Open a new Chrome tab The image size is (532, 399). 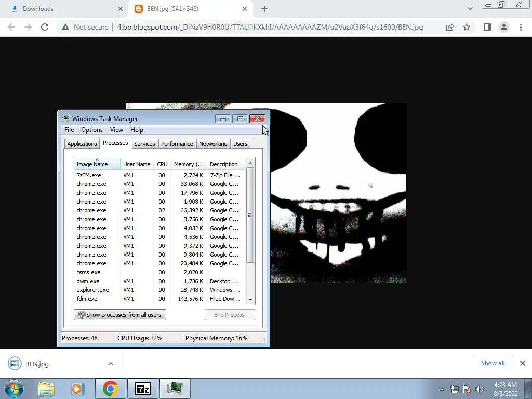pos(264,9)
